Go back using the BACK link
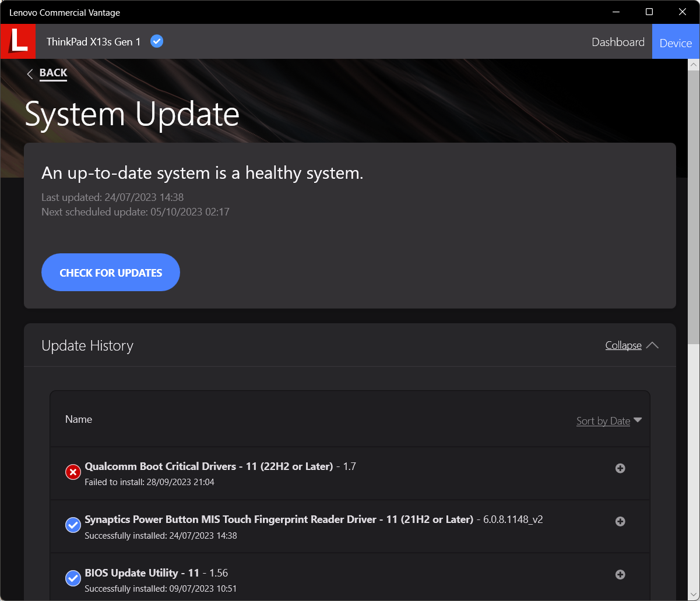The image size is (700, 601). (53, 73)
